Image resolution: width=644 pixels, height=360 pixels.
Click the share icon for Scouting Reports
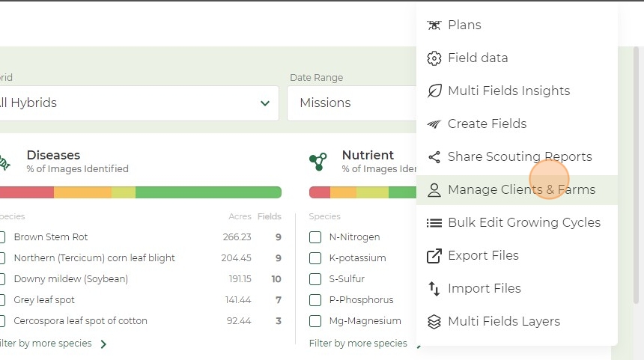(434, 157)
